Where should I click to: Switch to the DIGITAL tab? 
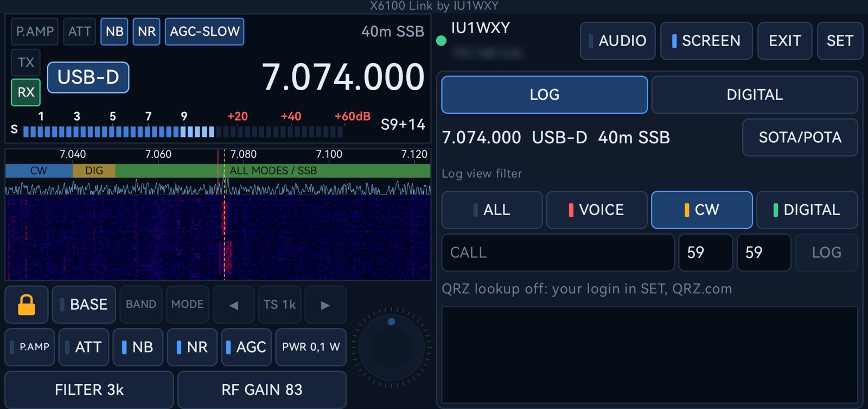point(755,95)
